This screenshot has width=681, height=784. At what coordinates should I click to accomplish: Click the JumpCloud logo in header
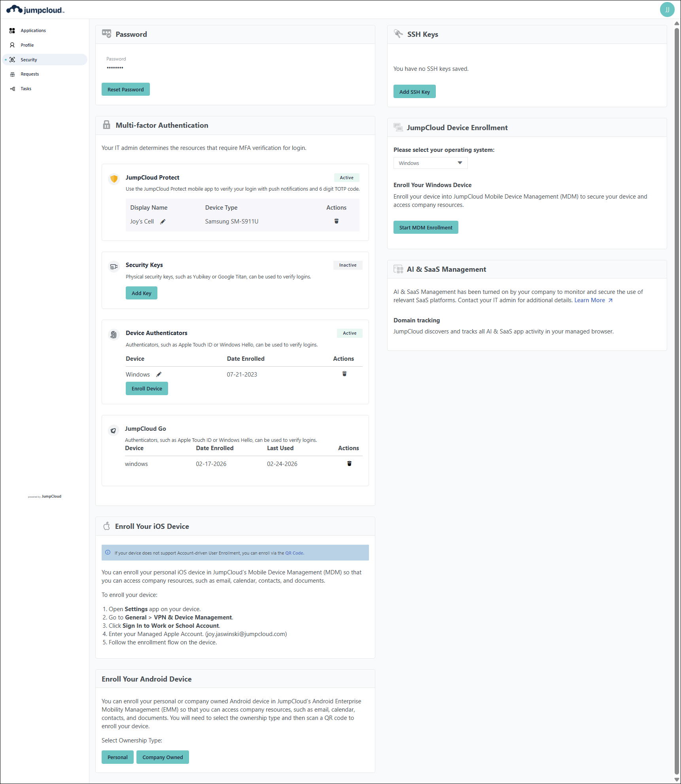(x=35, y=10)
